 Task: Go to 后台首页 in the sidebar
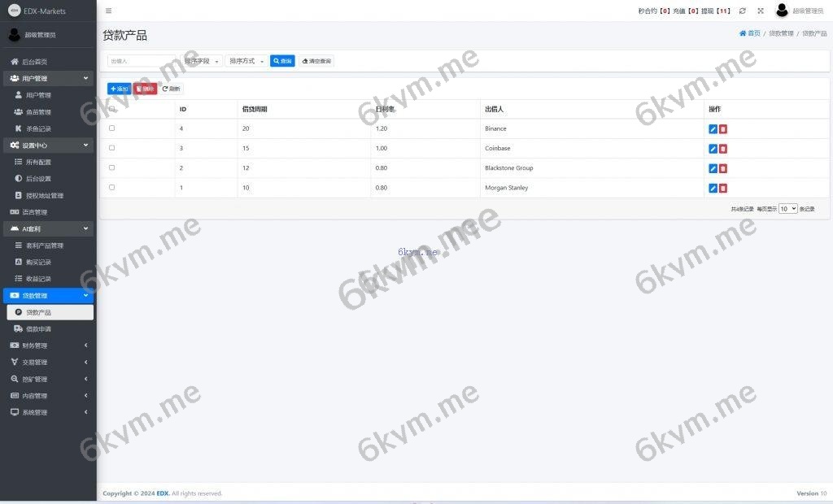point(34,62)
